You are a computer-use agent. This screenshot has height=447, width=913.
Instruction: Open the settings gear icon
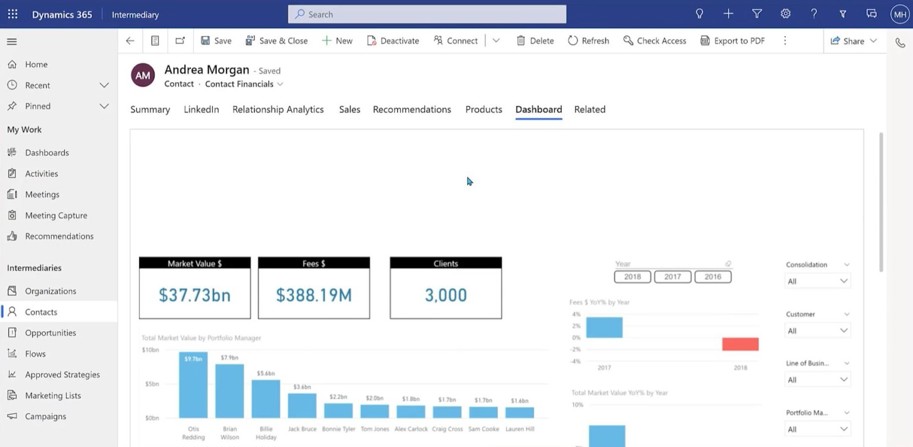pos(785,14)
